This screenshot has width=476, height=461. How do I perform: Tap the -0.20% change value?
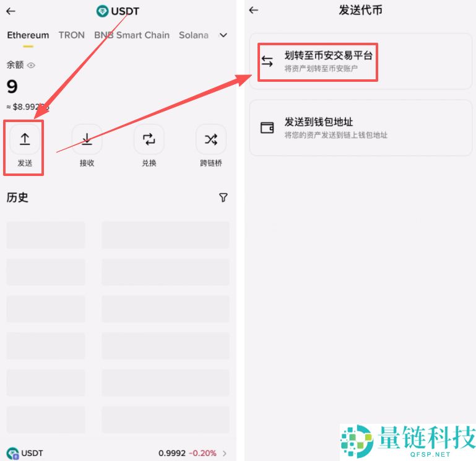[x=203, y=453]
